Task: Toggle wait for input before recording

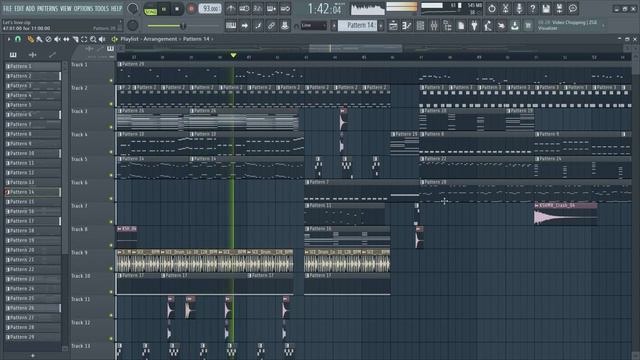Action: pyautogui.click(x=244, y=9)
